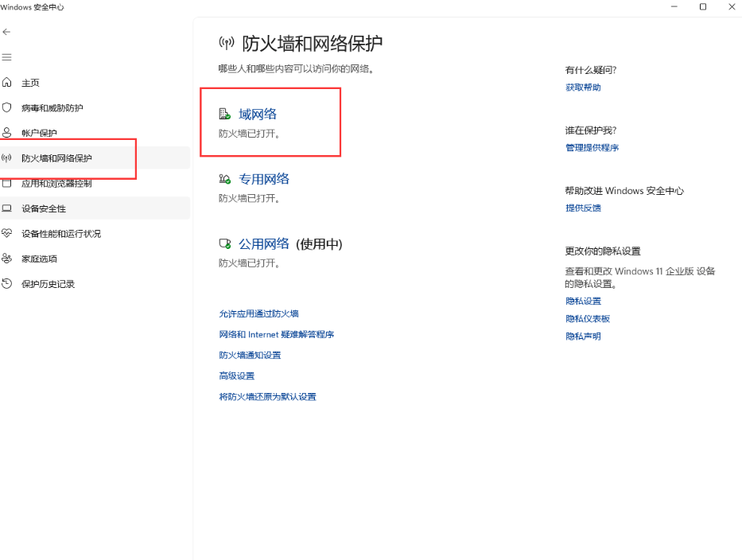Open the 隐私仪表板 link

point(588,319)
